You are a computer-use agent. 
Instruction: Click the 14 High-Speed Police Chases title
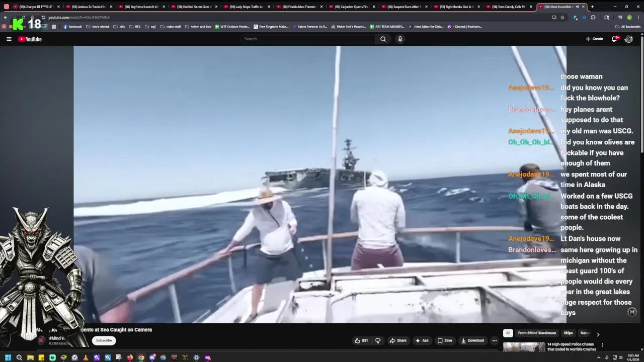click(572, 347)
